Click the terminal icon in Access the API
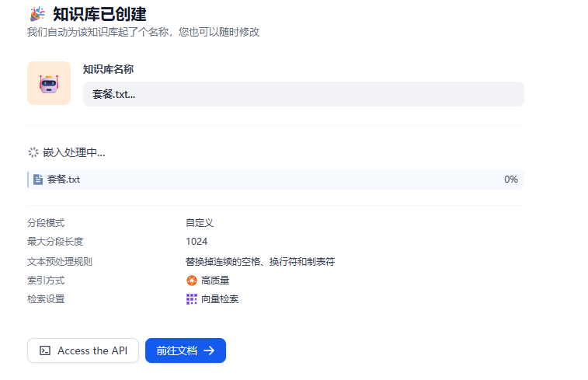This screenshot has height=380, width=588. click(46, 350)
